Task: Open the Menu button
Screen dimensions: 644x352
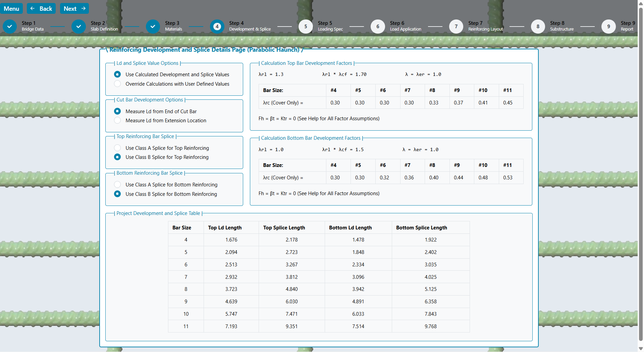Action: [x=11, y=8]
